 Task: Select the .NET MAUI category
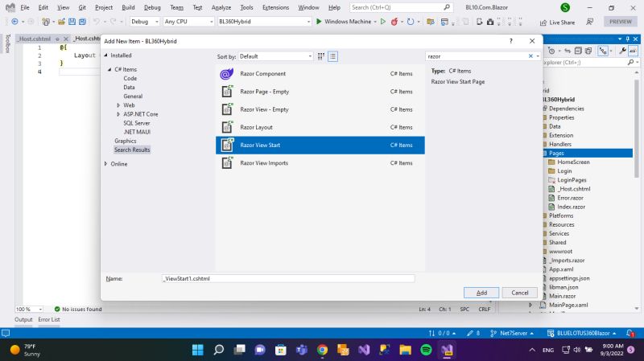(137, 132)
